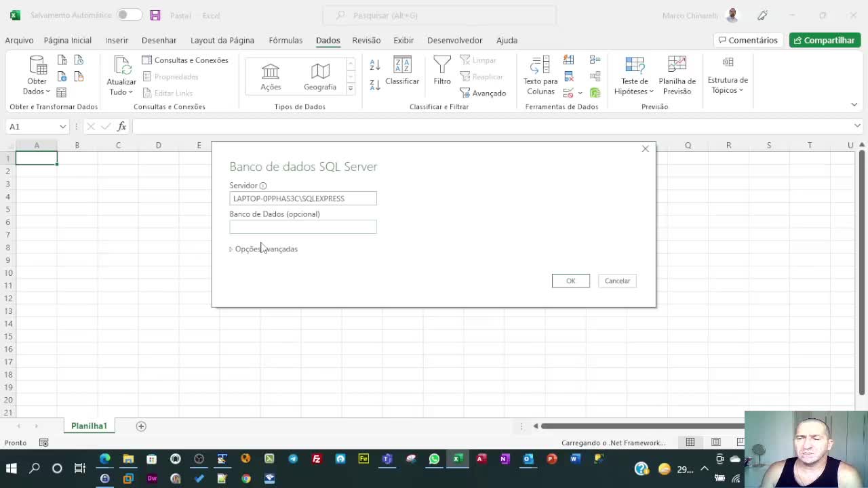The width and height of the screenshot is (868, 488).
Task: Close the SQL Server dialog
Action: 646,148
